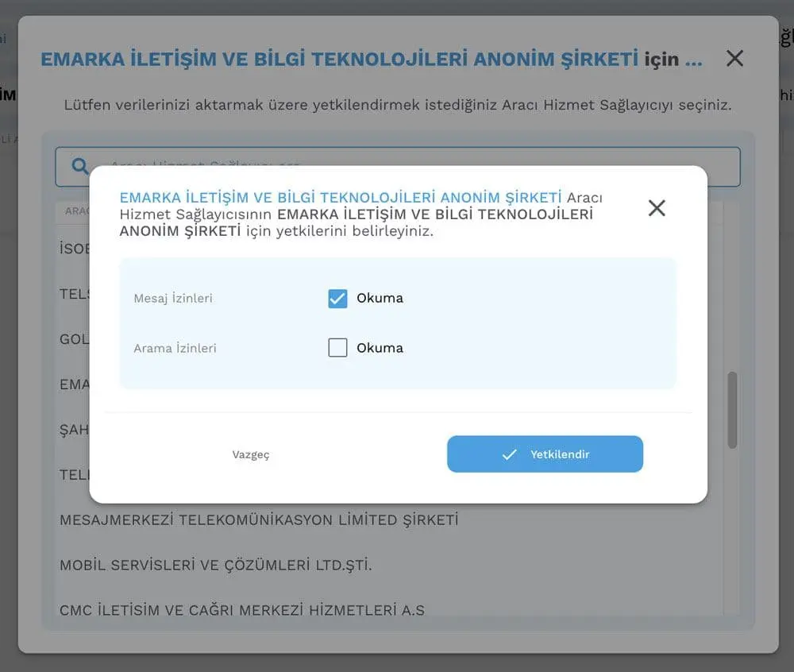This screenshot has height=672, width=794.
Task: Select MESAJMERKEZİ TELEKOMÜNİKASYON LİMİTED ŞİRKETİ row
Action: point(390,520)
